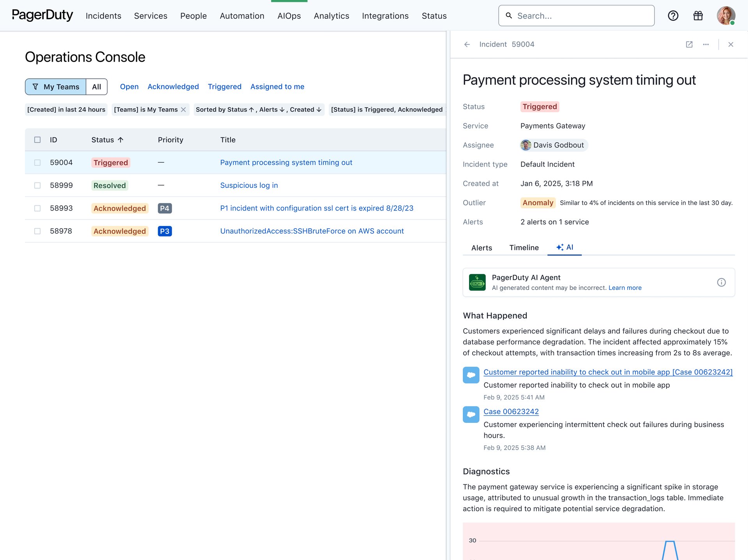Click inside the Search field
This screenshot has height=560, width=748.
[x=577, y=16]
